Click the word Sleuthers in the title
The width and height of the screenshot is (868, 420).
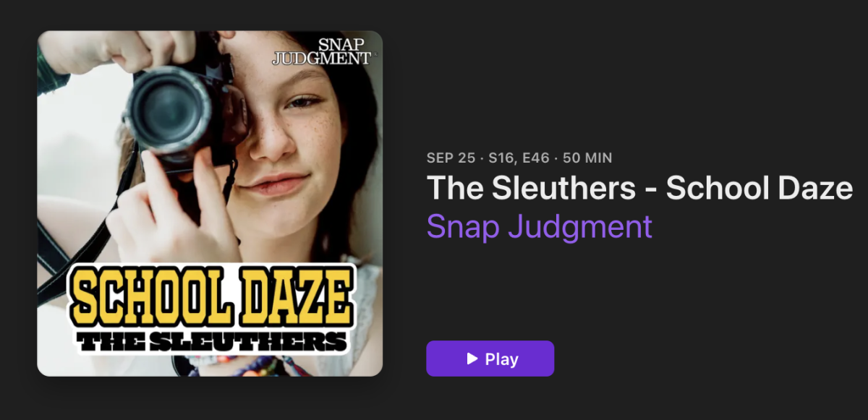(x=556, y=188)
